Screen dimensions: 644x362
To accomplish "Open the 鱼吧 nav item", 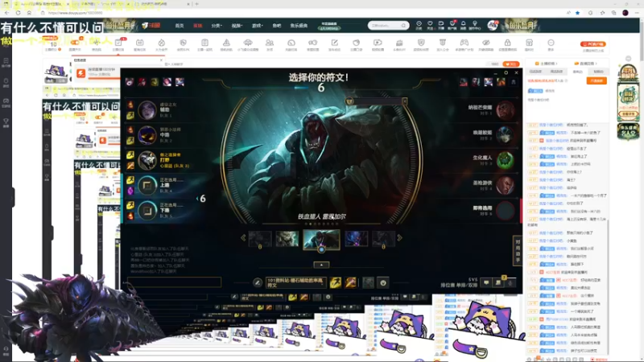I will (x=277, y=26).
